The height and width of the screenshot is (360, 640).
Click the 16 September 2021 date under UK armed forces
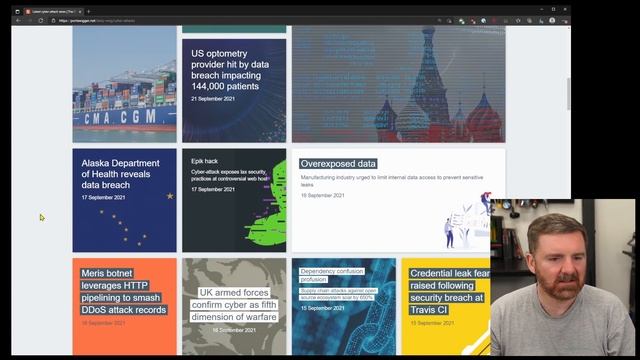(x=234, y=330)
